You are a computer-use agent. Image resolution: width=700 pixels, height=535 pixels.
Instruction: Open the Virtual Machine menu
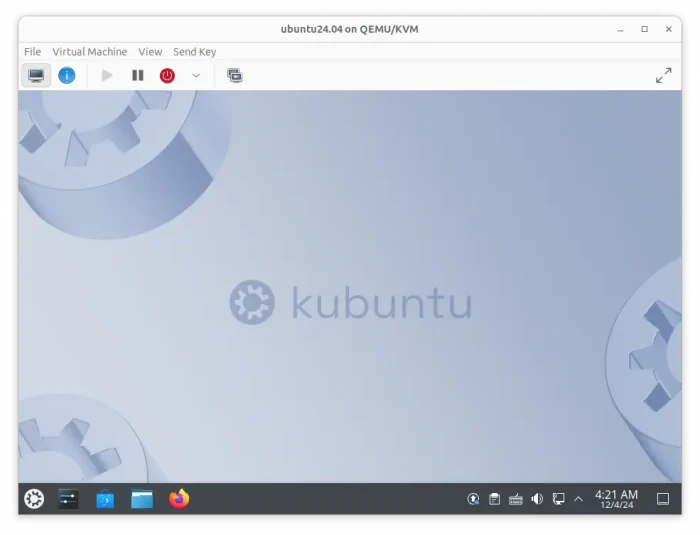(90, 52)
